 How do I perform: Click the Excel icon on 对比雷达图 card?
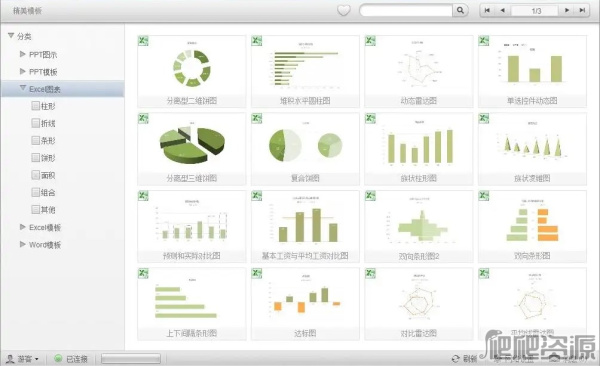(x=370, y=273)
